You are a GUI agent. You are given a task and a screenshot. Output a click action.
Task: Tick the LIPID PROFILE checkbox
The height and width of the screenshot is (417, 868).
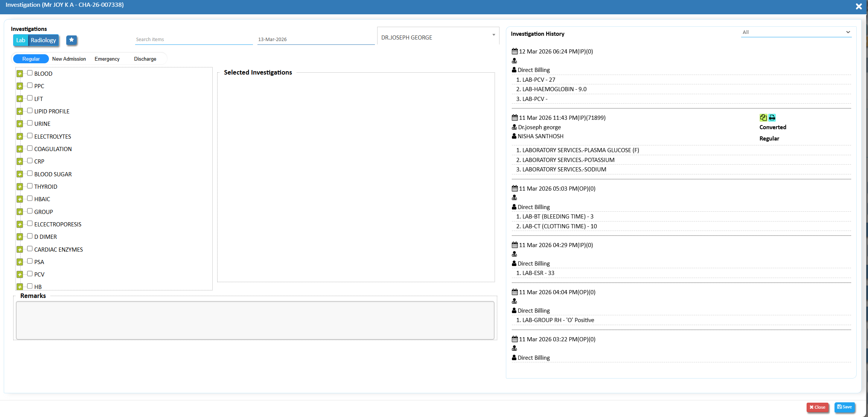pyautogui.click(x=30, y=111)
